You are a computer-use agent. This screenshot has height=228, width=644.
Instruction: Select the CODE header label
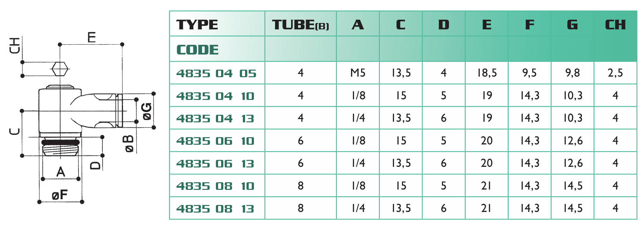pos(198,50)
